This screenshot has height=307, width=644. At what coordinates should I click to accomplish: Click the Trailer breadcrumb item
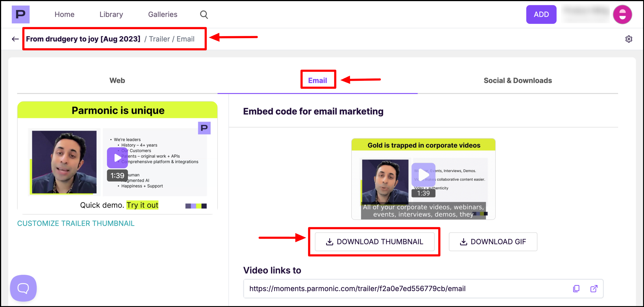coord(159,39)
